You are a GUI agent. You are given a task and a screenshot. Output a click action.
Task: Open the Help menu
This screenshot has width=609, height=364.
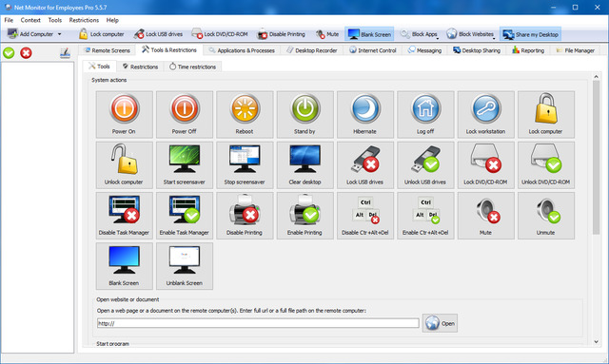112,20
